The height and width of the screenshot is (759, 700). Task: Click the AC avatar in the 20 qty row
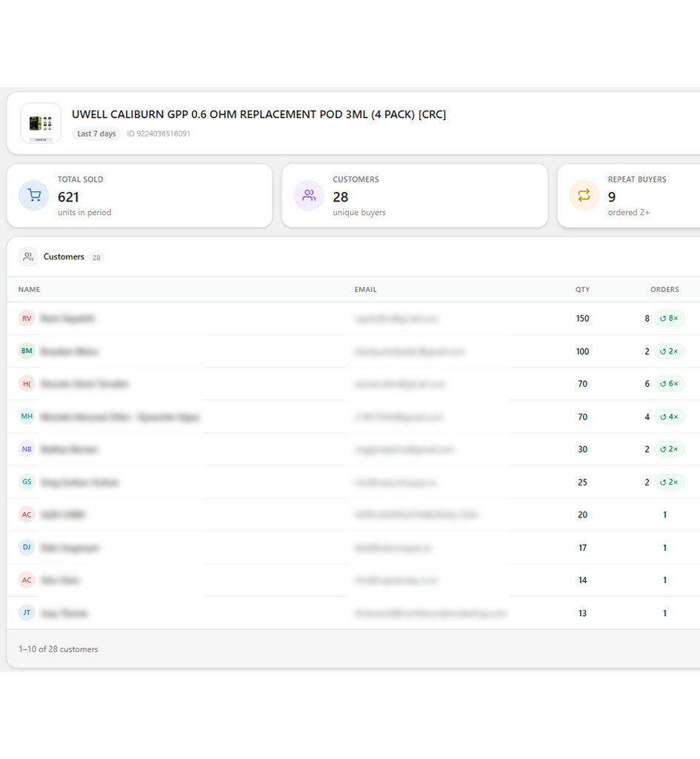coord(27,514)
